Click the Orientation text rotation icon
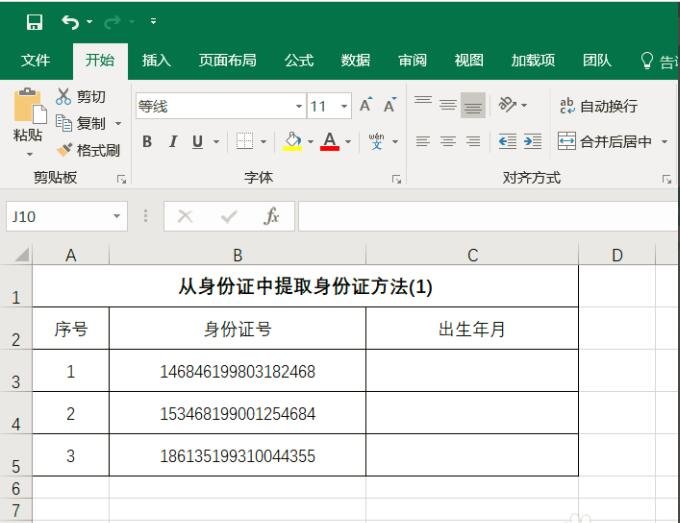 pos(507,105)
